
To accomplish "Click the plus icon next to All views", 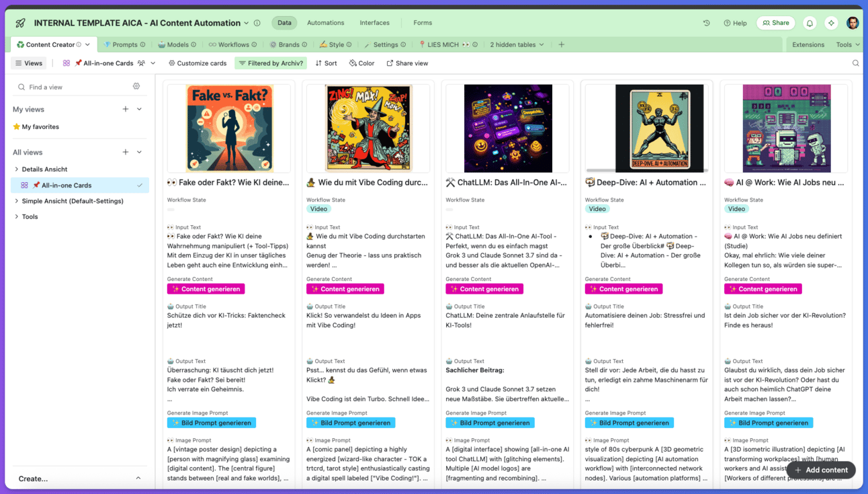I will (126, 152).
